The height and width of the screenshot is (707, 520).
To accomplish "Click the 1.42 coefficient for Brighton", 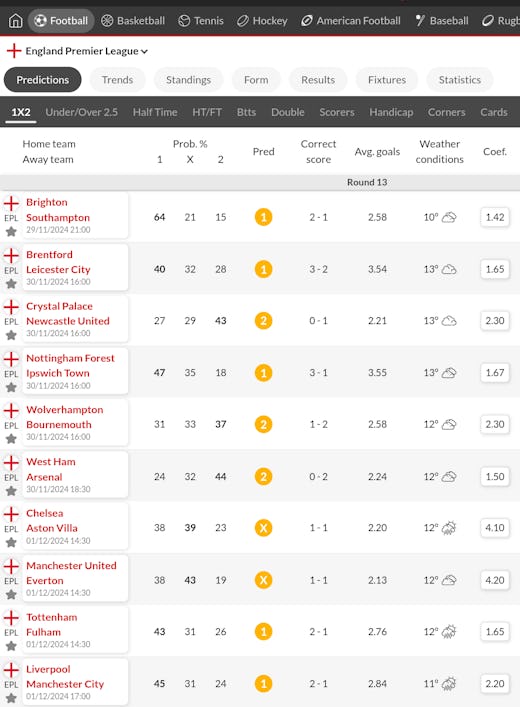I will pos(495,217).
